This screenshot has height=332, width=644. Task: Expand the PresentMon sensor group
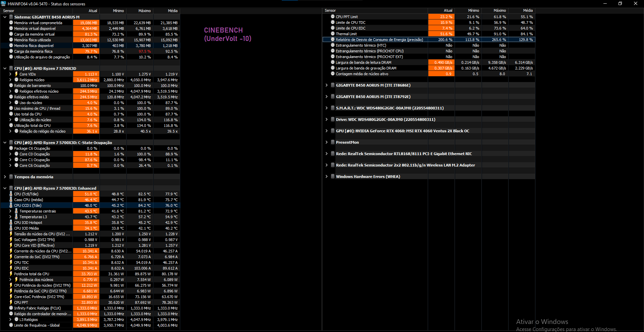point(326,142)
